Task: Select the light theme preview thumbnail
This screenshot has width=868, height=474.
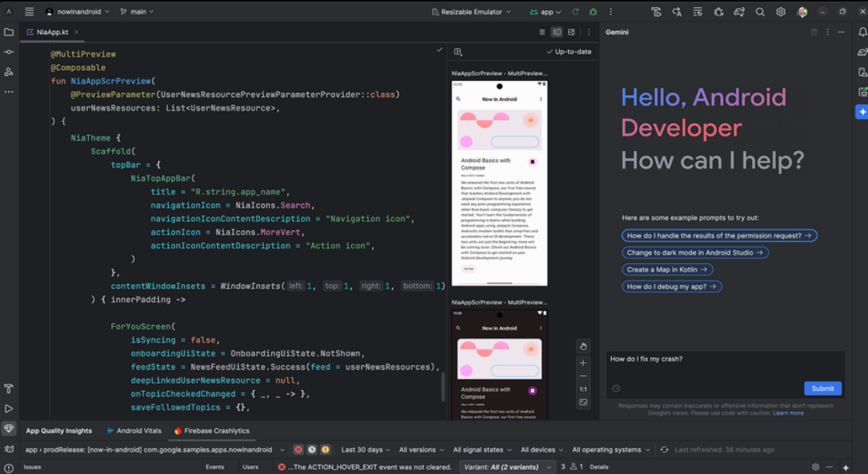Action: (499, 183)
